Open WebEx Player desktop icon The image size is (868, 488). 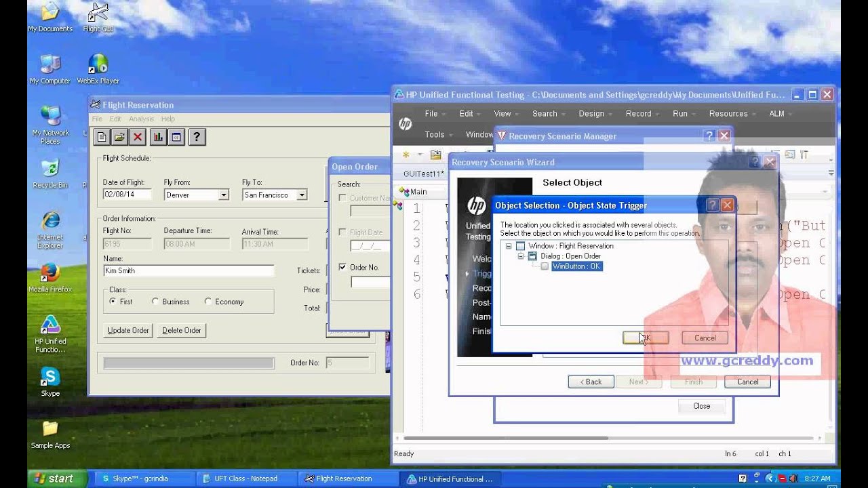[98, 70]
